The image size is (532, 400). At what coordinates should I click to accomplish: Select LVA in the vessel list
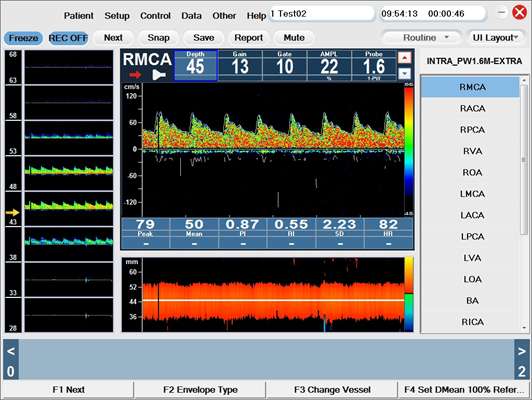[x=470, y=258]
